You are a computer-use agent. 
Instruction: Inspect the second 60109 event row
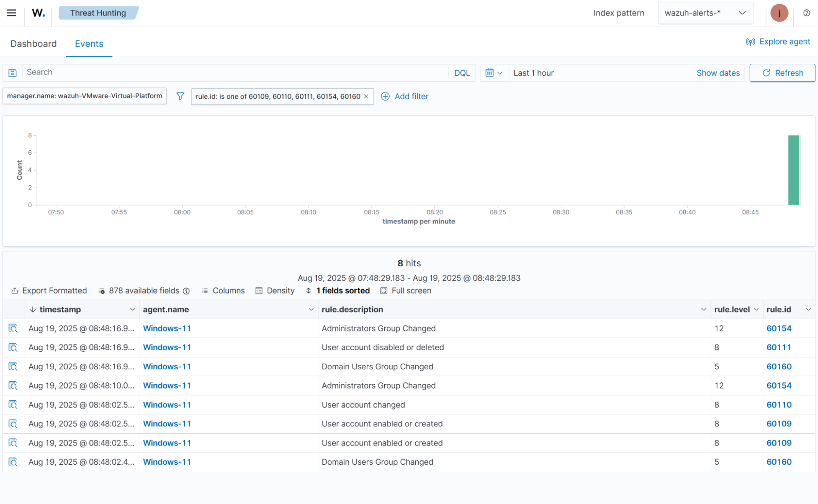pos(13,443)
